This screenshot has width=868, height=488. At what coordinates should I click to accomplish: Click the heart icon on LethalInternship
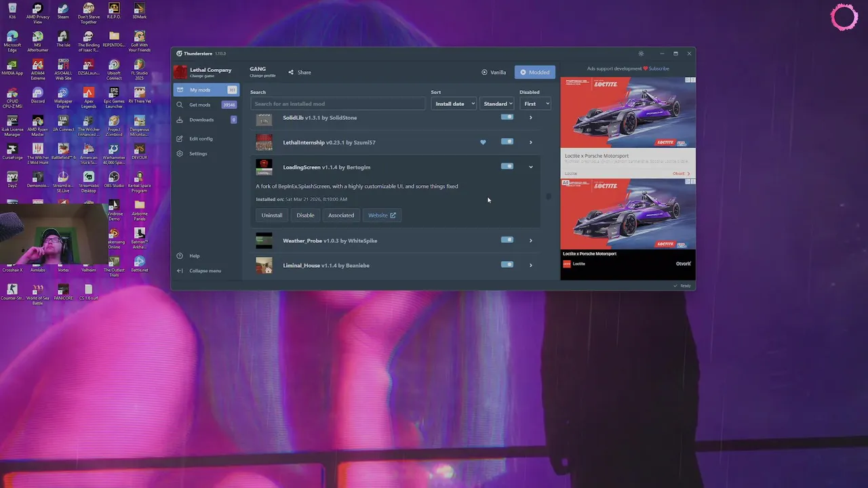[x=483, y=142]
